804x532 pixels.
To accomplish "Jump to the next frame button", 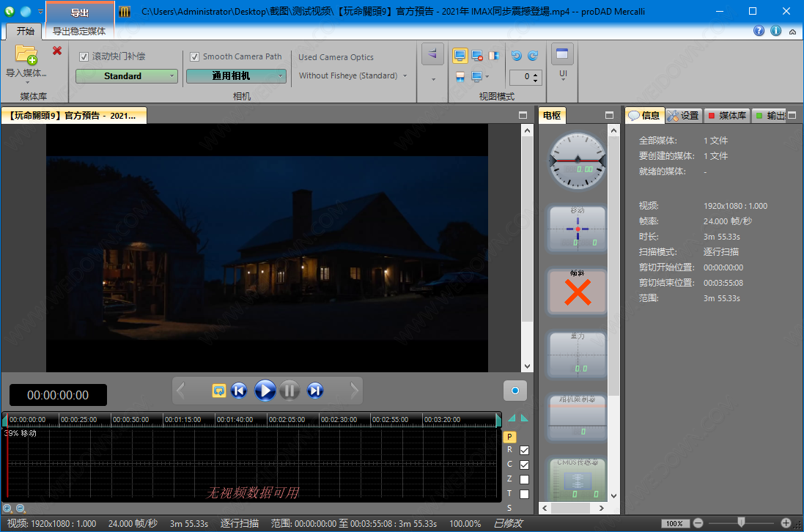I will point(315,391).
